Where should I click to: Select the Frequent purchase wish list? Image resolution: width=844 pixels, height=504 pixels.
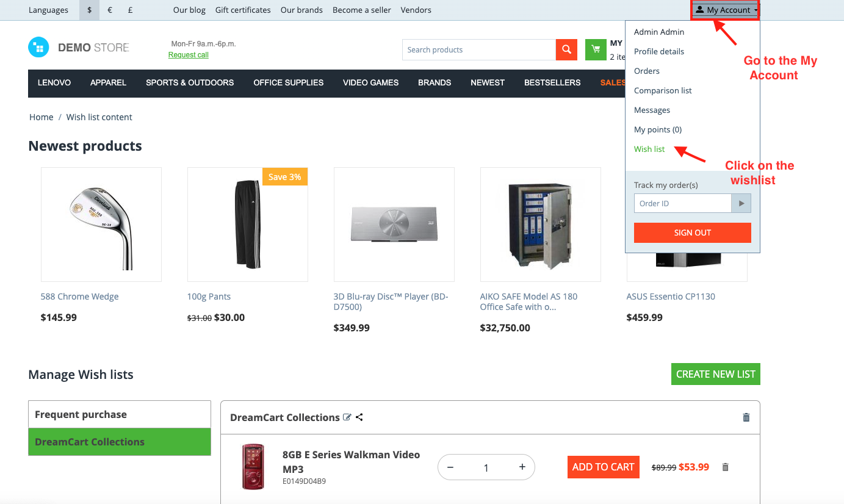(x=120, y=414)
